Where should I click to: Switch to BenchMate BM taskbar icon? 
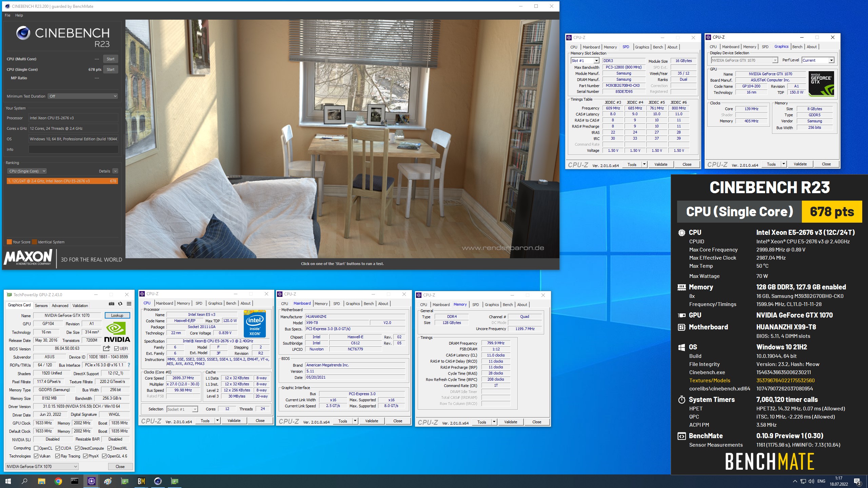pos(141,481)
